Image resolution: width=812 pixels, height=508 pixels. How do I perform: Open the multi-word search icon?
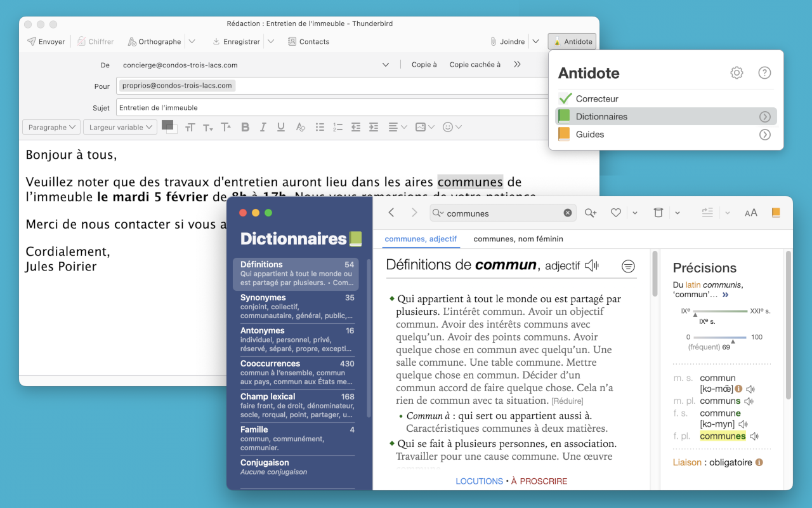pos(591,213)
